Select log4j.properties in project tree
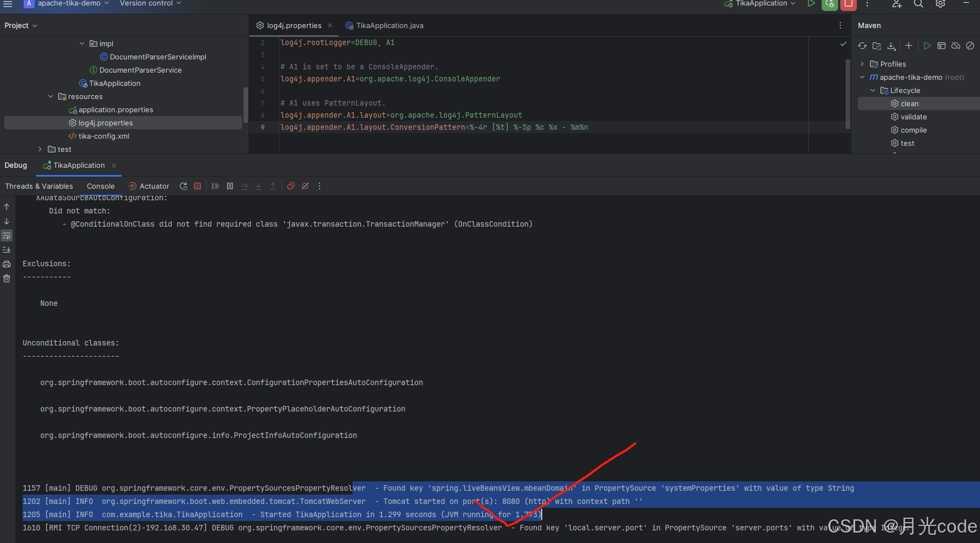The height and width of the screenshot is (543, 980). 123,123
